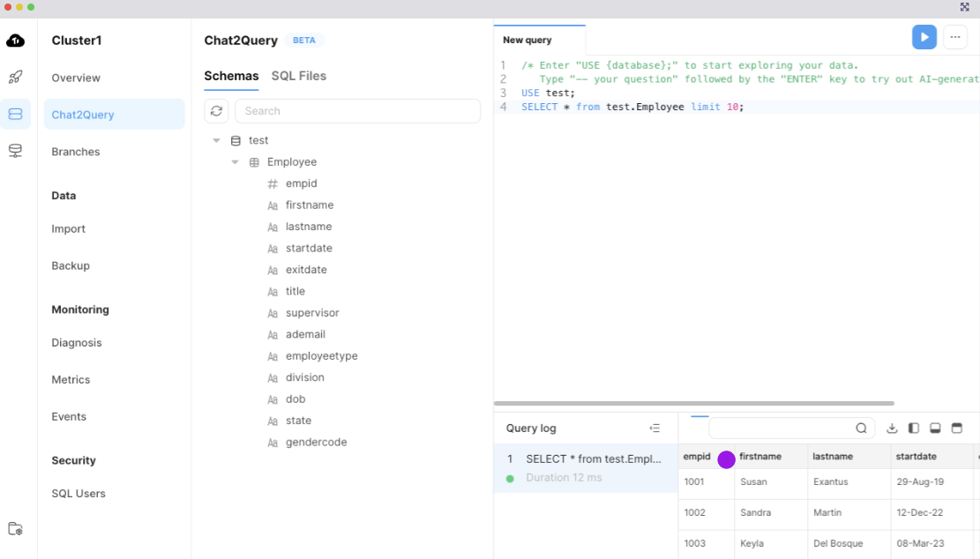
Task: Click the Cluster1 heading
Action: pos(76,41)
